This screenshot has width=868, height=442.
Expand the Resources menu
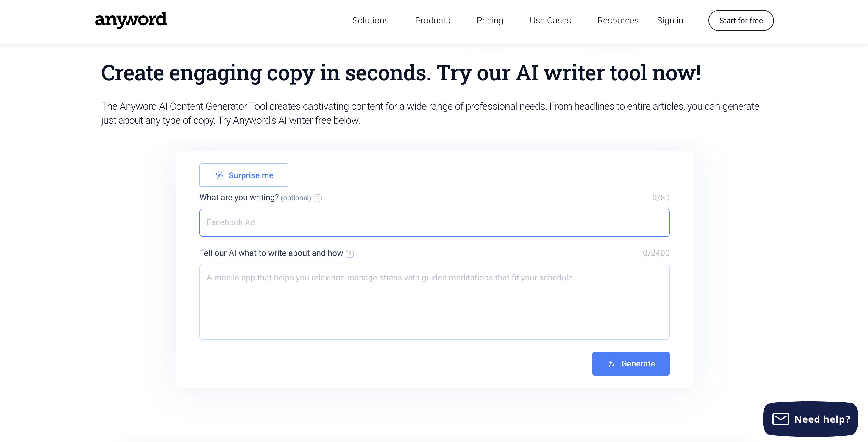618,21
